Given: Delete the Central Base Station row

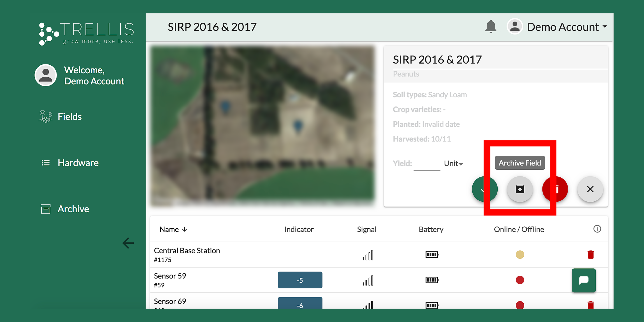Looking at the screenshot, I should coord(590,254).
